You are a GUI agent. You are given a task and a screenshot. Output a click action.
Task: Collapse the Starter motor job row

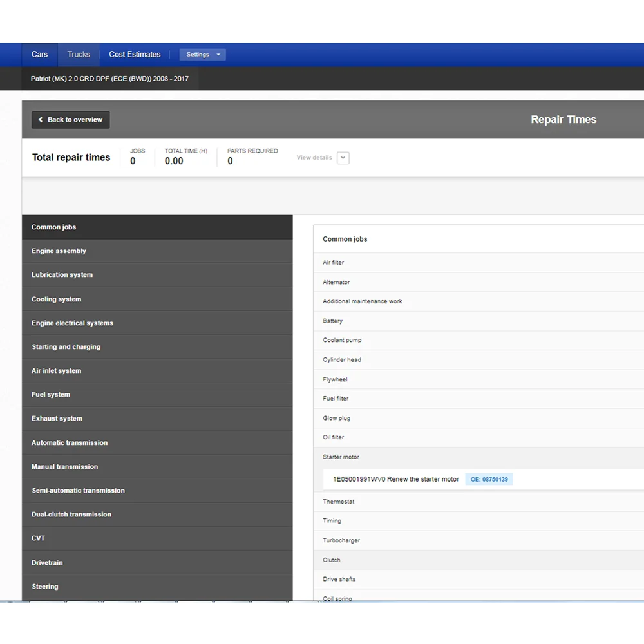click(341, 457)
